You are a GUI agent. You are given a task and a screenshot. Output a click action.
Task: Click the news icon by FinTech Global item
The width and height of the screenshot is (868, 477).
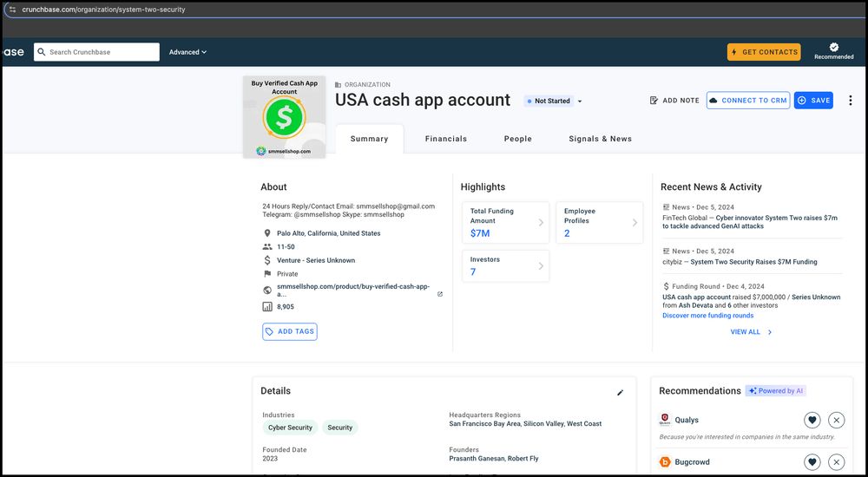coord(666,207)
